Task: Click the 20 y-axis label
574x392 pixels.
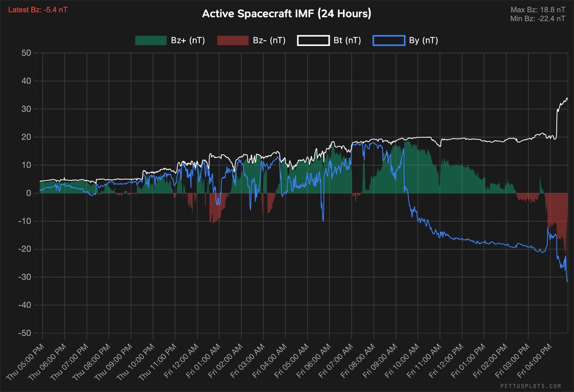Action: [x=26, y=137]
